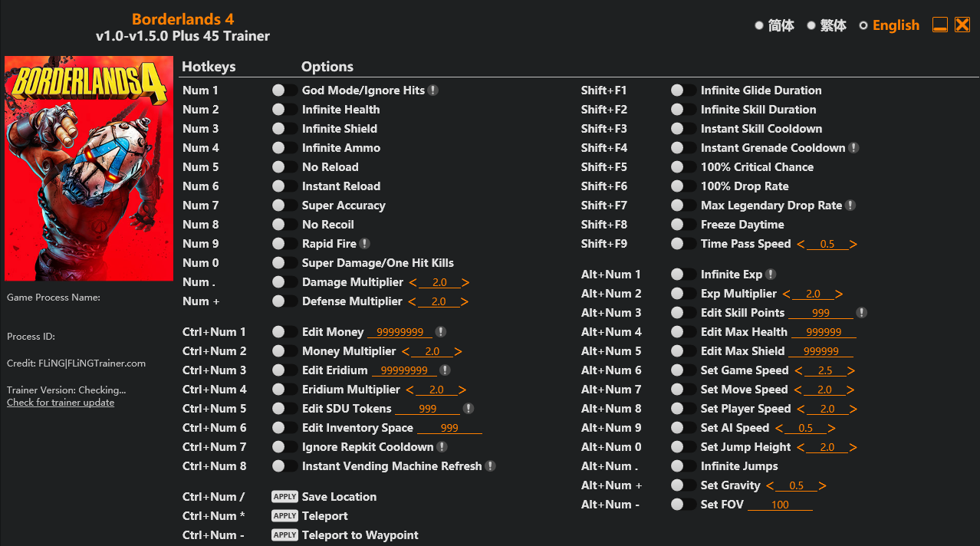Click the Set FOV value field
This screenshot has height=546, width=980.
(x=780, y=505)
